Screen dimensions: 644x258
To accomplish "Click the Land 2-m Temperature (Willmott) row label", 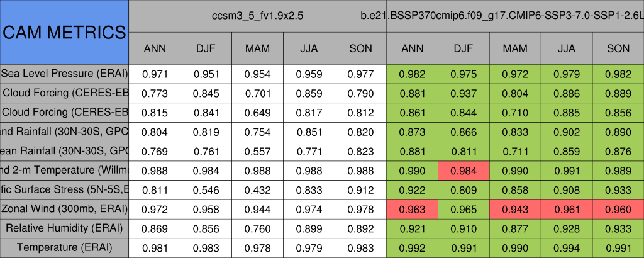I will 64,170.
